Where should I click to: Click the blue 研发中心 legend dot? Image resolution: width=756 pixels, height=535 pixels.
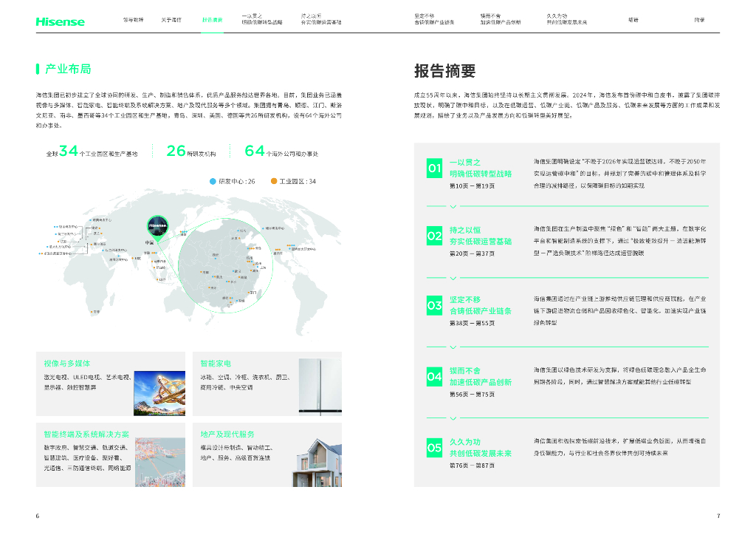coord(213,181)
